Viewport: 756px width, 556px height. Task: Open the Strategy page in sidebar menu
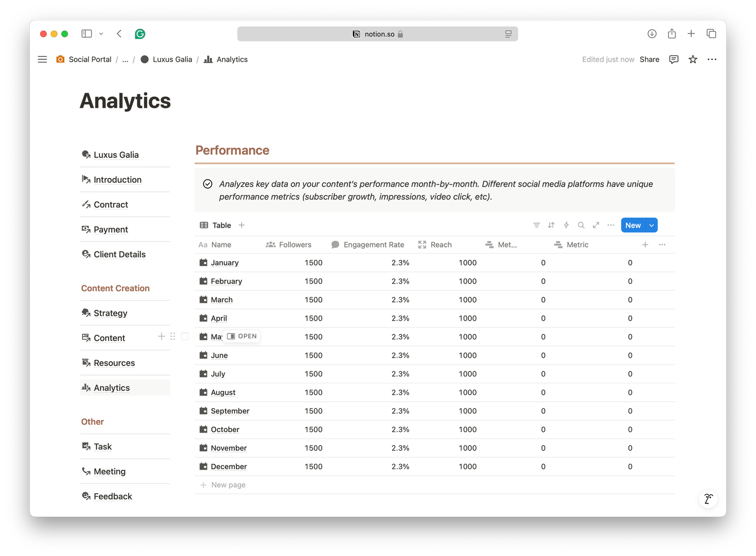110,313
